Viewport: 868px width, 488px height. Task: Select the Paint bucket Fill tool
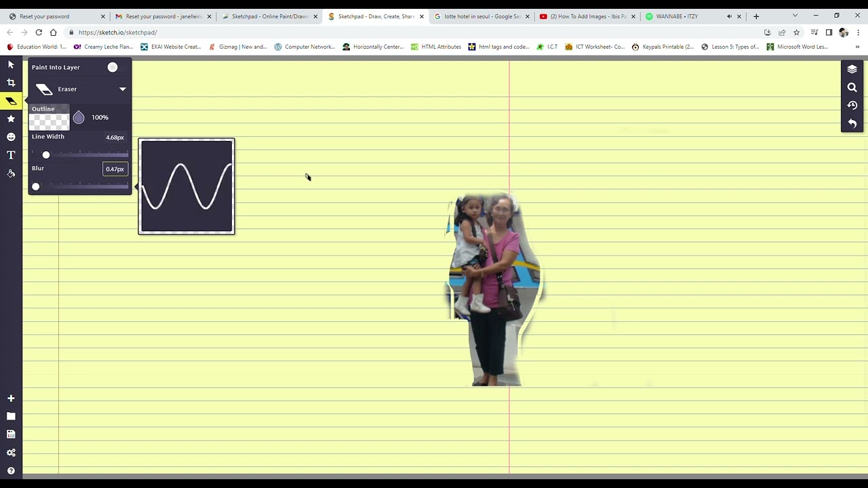click(11, 174)
